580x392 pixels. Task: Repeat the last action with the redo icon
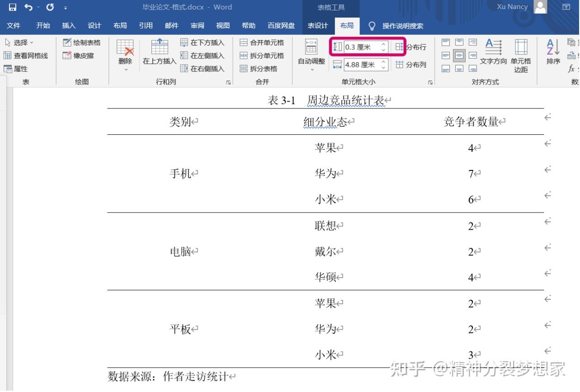tap(50, 7)
